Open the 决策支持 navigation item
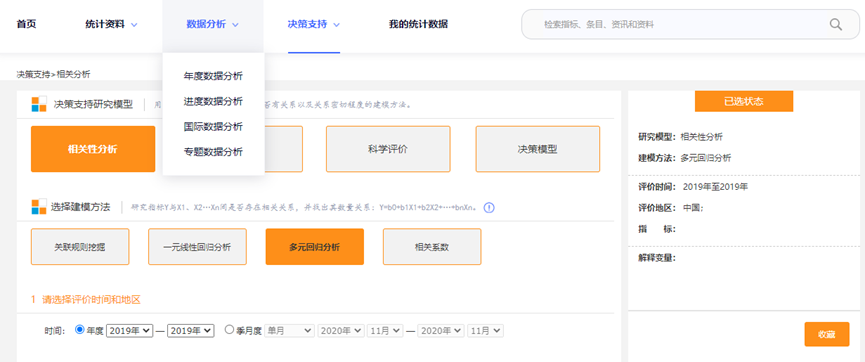This screenshot has height=362, width=865. point(307,24)
